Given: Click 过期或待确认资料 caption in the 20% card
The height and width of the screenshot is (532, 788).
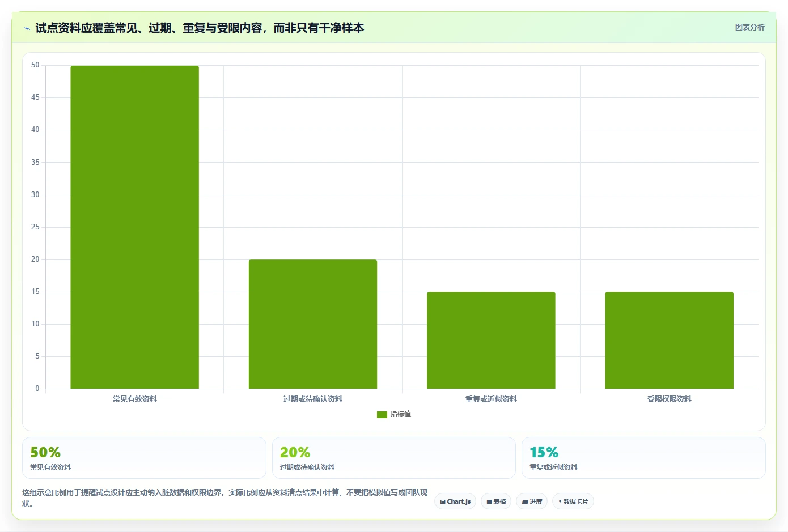Looking at the screenshot, I should (x=307, y=467).
